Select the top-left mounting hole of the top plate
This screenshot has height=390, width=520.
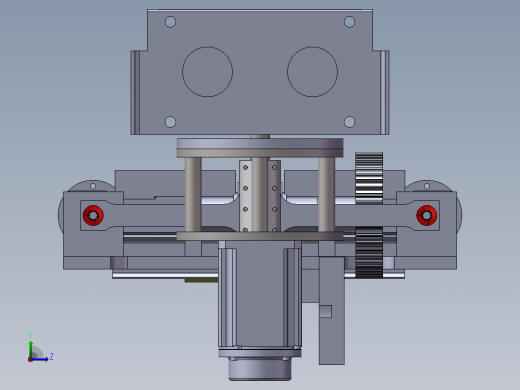click(170, 22)
